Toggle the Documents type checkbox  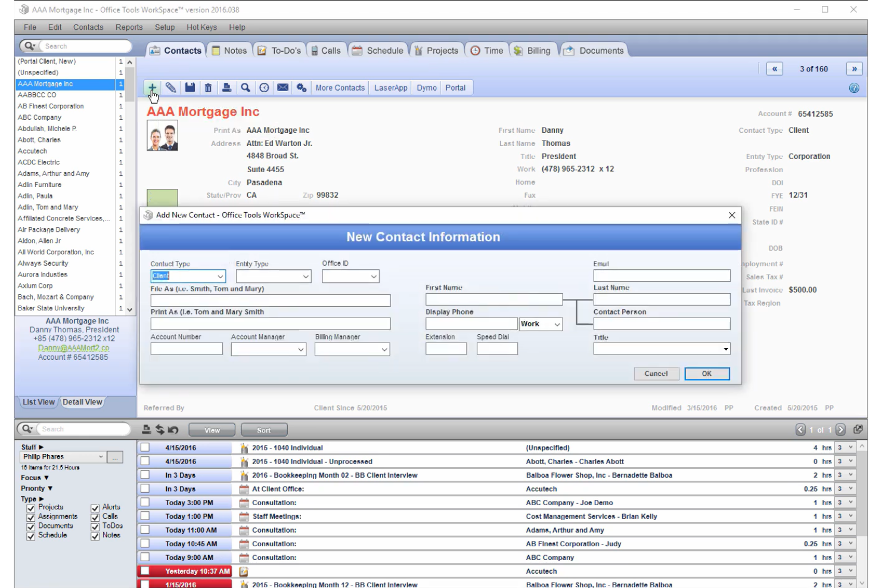[x=31, y=527]
